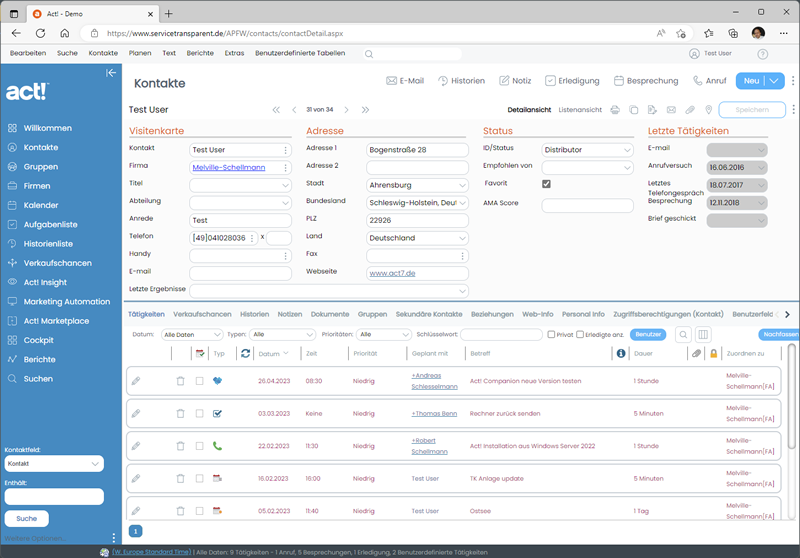The width and height of the screenshot is (800, 558).
Task: Open the Melville-Schellmann company link
Action: click(228, 167)
